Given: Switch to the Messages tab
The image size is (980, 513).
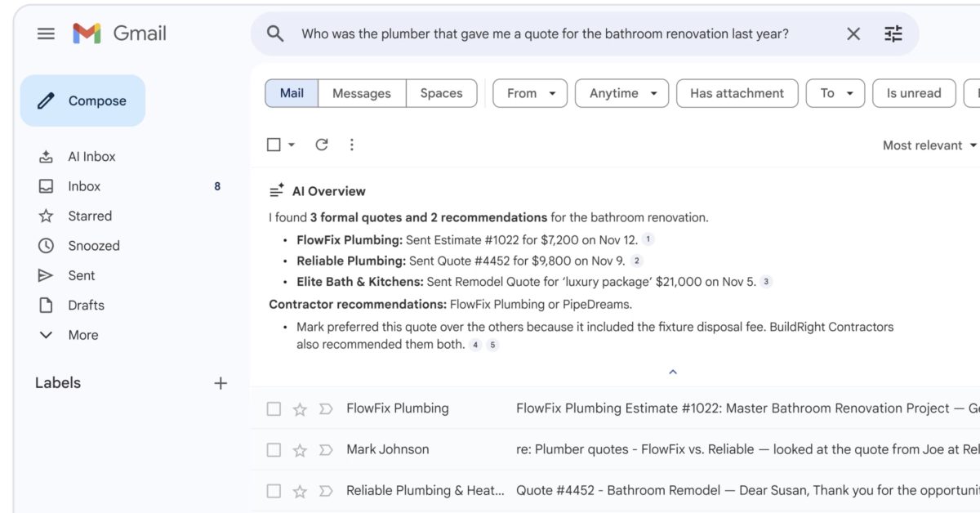Looking at the screenshot, I should pyautogui.click(x=361, y=93).
